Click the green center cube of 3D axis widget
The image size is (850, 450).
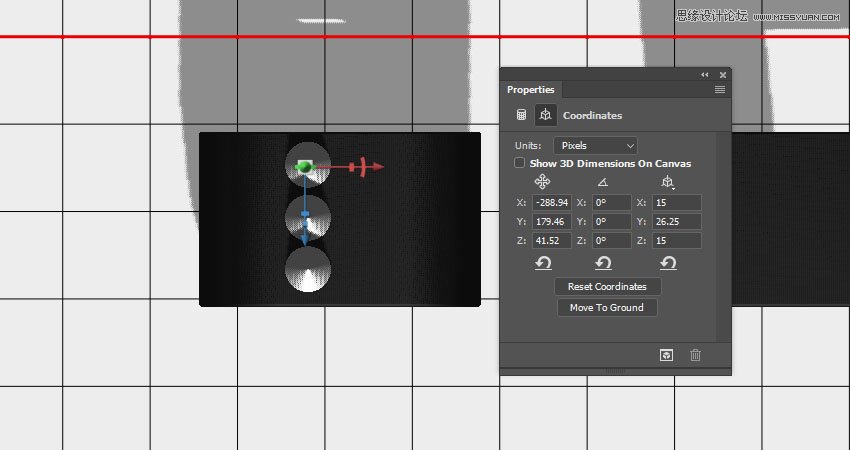click(304, 167)
